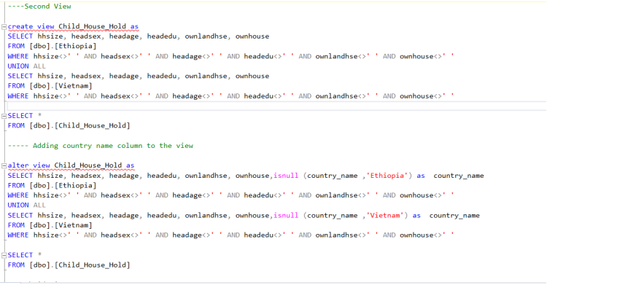Click [dbo].[Vietnam] in the create view statement
This screenshot has height=285, width=644.
tap(61, 86)
